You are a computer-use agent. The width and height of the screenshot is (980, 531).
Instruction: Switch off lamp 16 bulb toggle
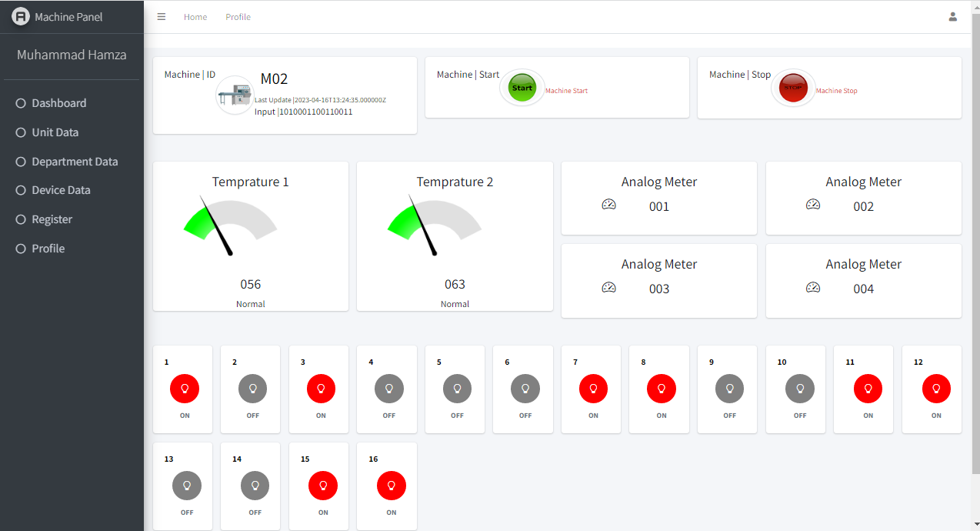coord(391,485)
